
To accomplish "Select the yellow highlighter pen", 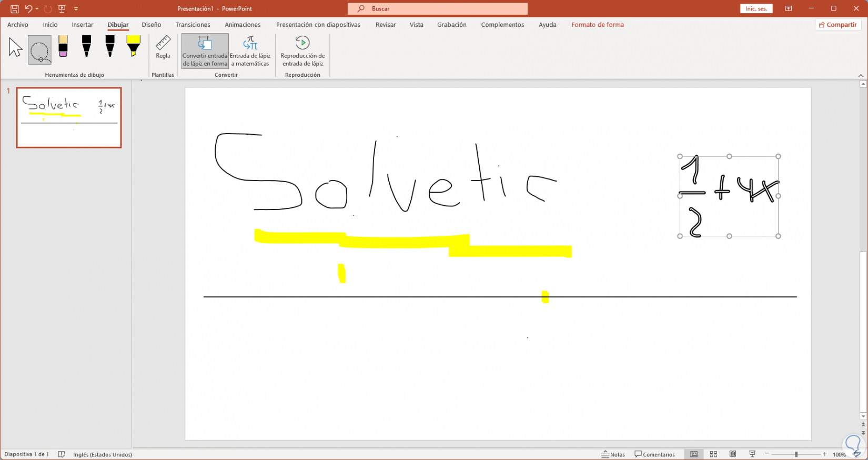I will point(134,46).
